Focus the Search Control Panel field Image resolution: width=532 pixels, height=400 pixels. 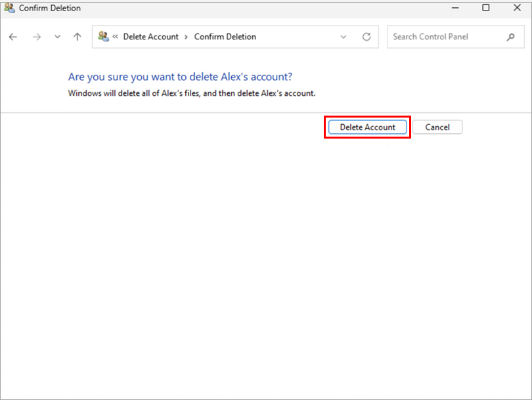click(x=443, y=37)
